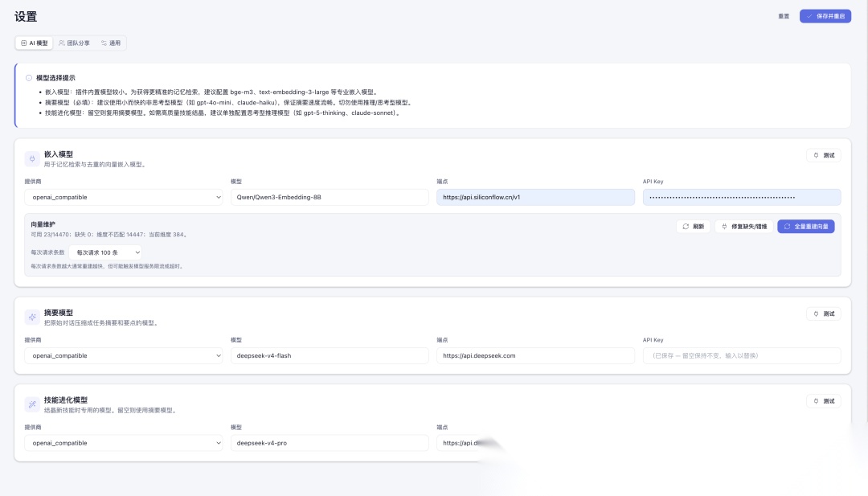
Task: Click 刷新 in 向量维护
Action: [693, 227]
